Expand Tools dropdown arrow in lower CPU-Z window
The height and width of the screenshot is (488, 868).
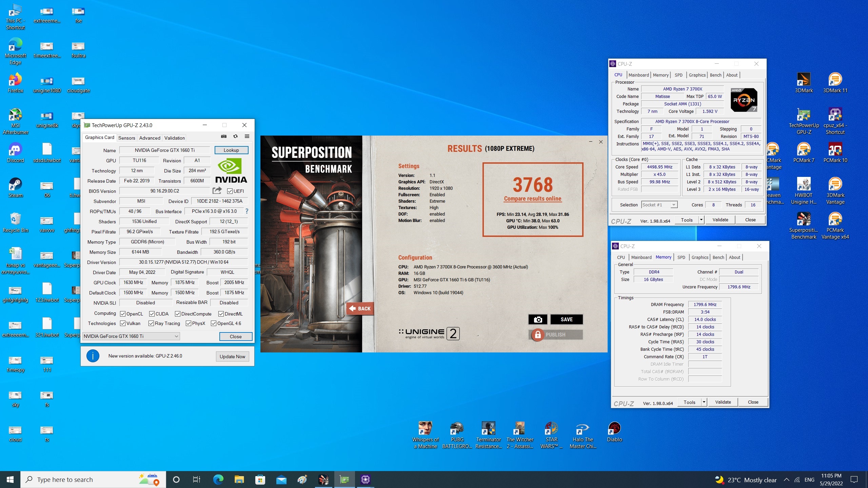click(x=704, y=402)
